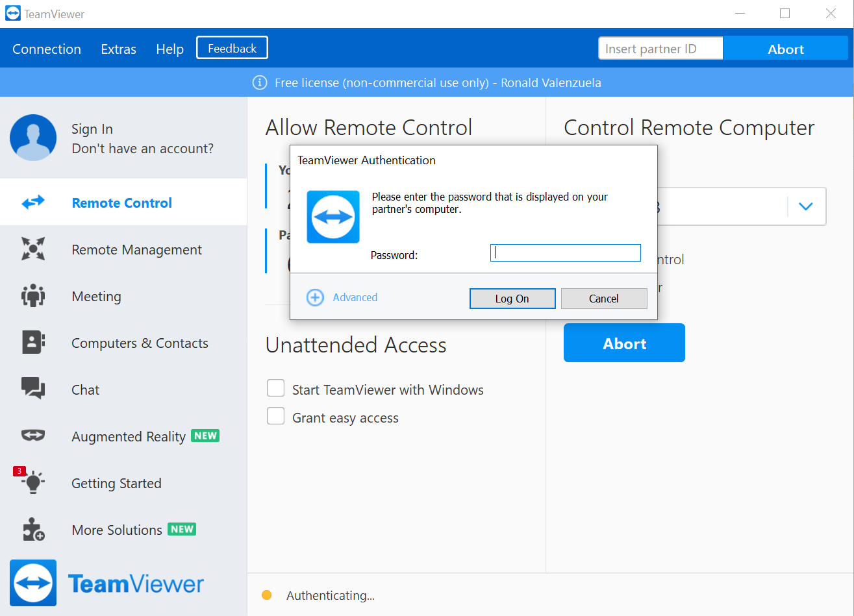The image size is (854, 616).
Task: Click the Password: label in dialog
Action: [x=394, y=255]
